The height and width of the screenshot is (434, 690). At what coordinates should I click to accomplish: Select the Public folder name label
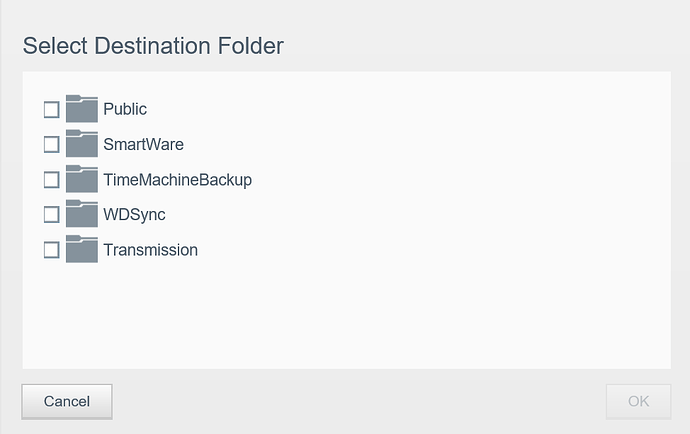125,109
